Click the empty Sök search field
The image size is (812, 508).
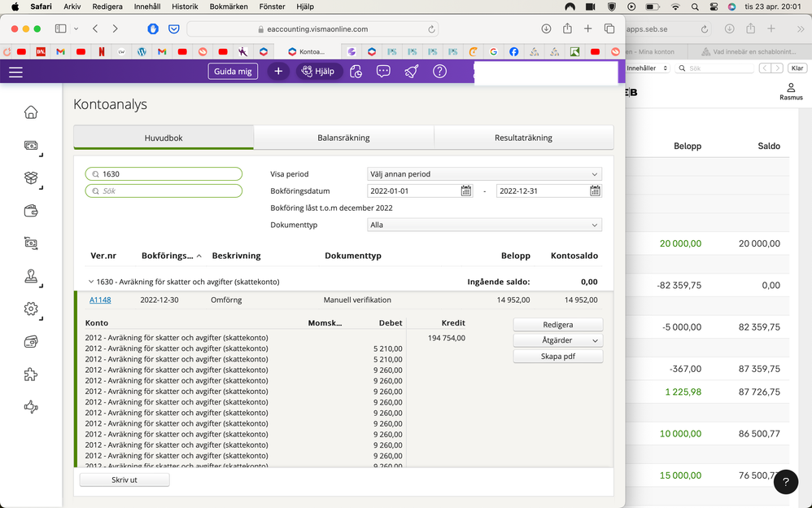pyautogui.click(x=164, y=191)
